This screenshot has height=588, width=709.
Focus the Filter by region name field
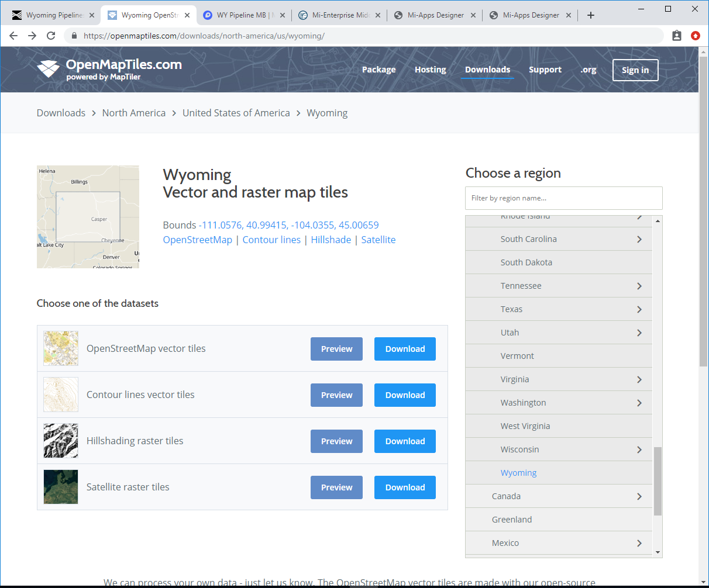[x=564, y=198]
